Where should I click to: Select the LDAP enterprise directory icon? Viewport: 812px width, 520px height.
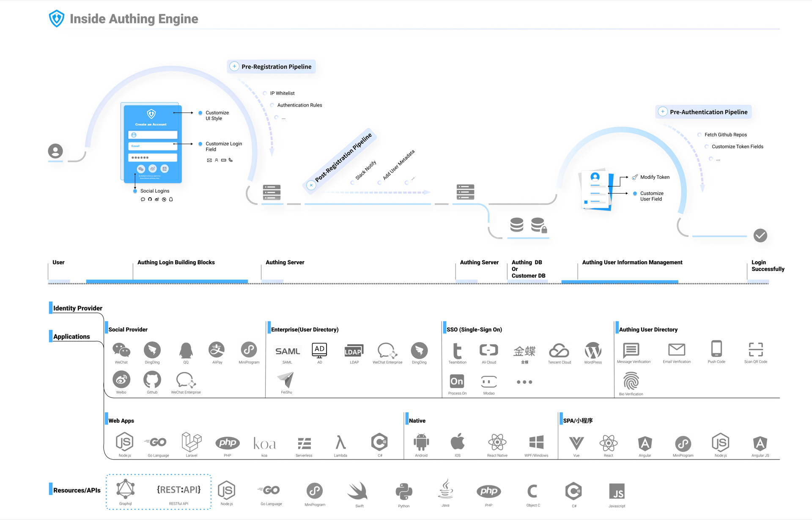[354, 350]
